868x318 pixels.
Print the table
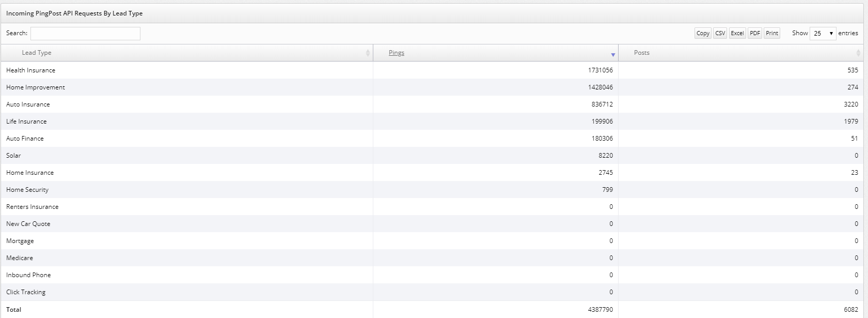[x=772, y=33]
